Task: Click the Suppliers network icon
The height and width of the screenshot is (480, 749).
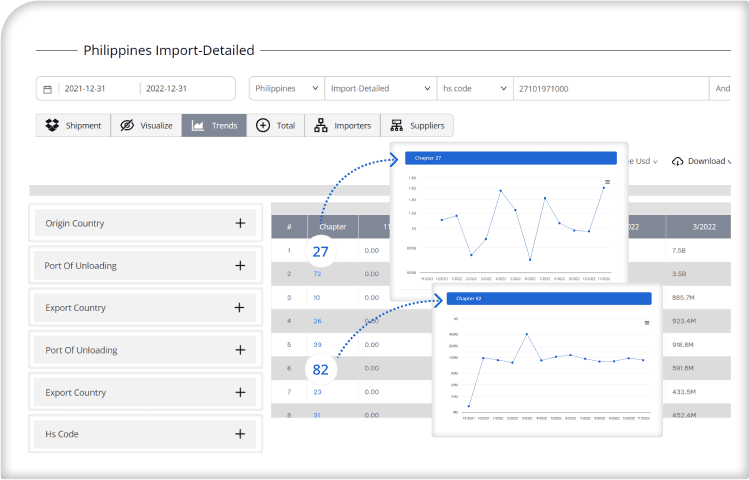Action: (396, 126)
